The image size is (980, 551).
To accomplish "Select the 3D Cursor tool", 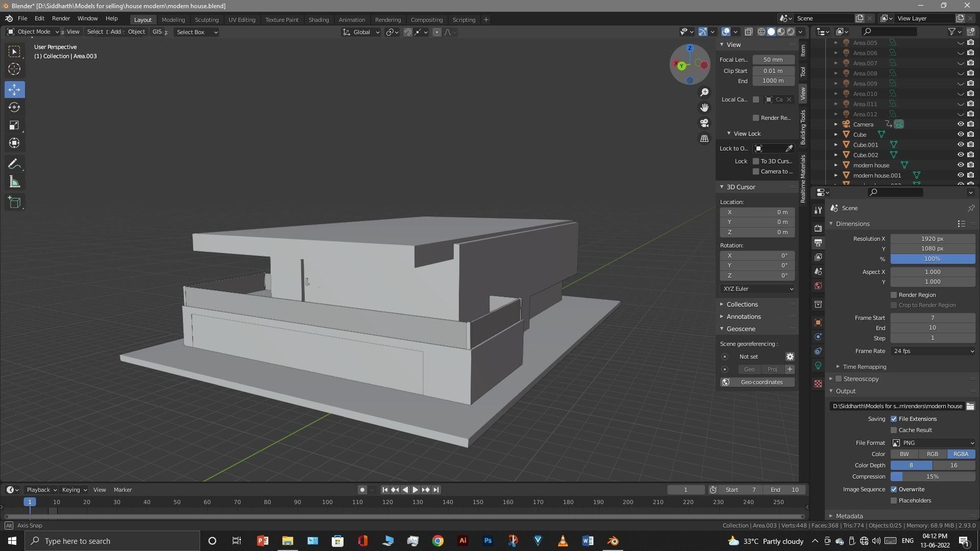I will tap(14, 69).
